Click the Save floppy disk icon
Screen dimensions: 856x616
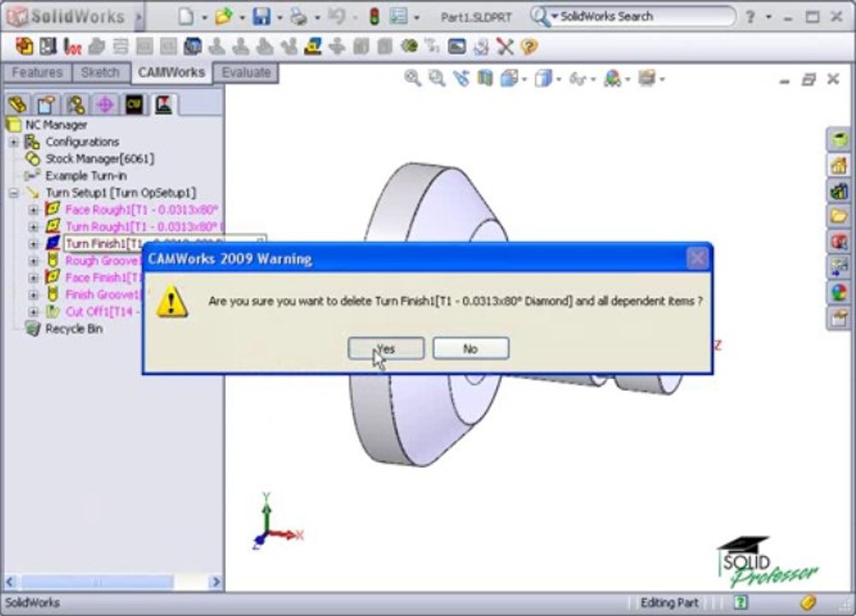click(261, 17)
